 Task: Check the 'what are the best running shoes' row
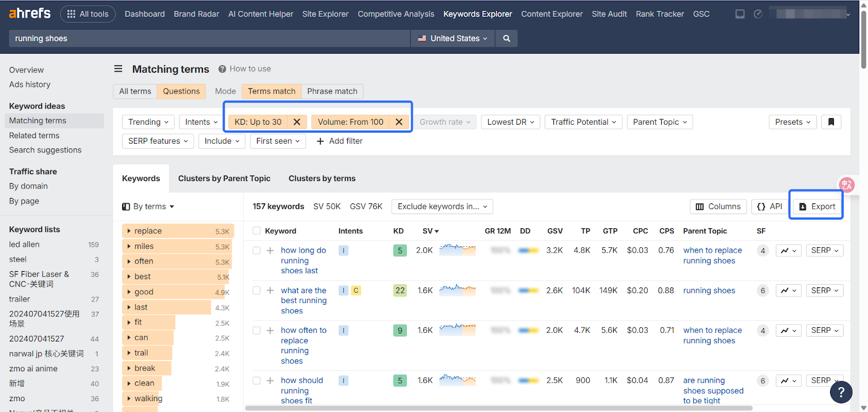[257, 291]
